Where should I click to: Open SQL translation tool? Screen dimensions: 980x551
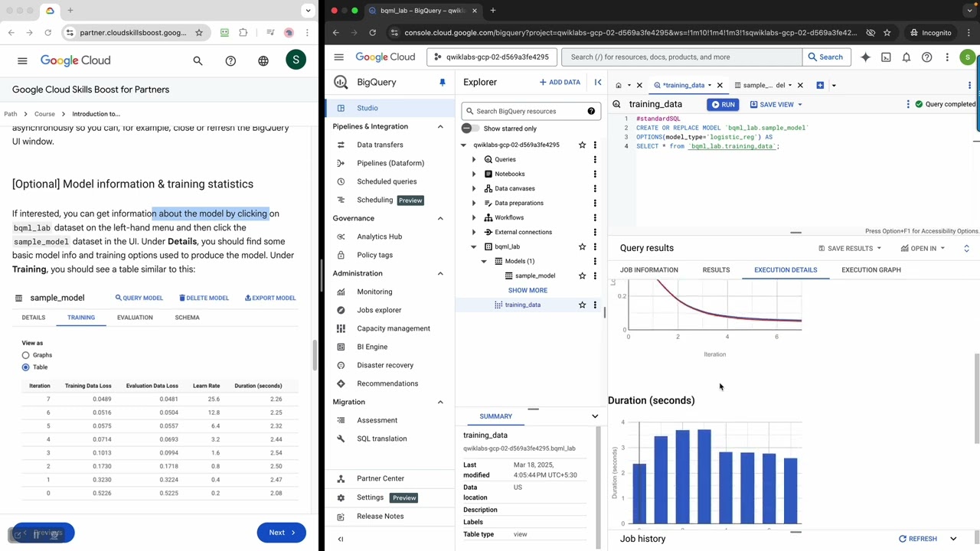381,439
